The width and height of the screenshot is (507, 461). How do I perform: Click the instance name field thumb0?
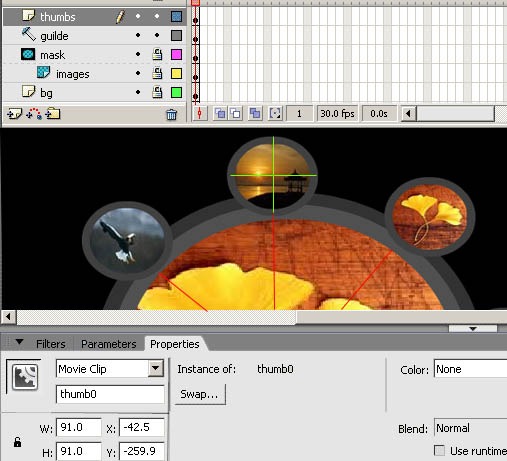coord(110,394)
